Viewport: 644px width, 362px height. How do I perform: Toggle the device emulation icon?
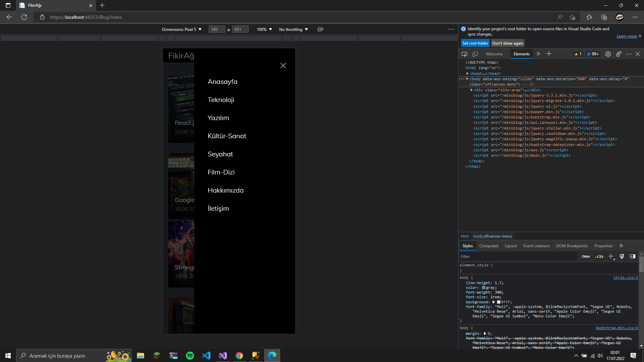coord(475,54)
